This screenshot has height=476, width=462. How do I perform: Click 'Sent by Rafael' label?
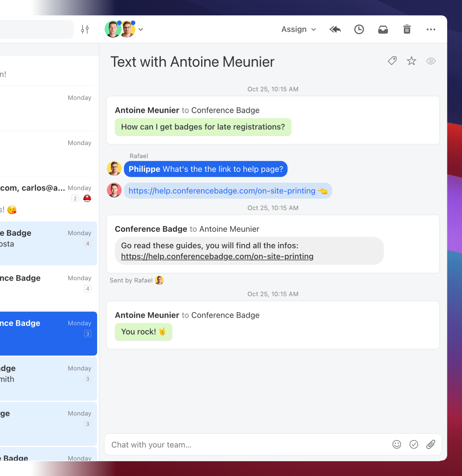pos(131,280)
